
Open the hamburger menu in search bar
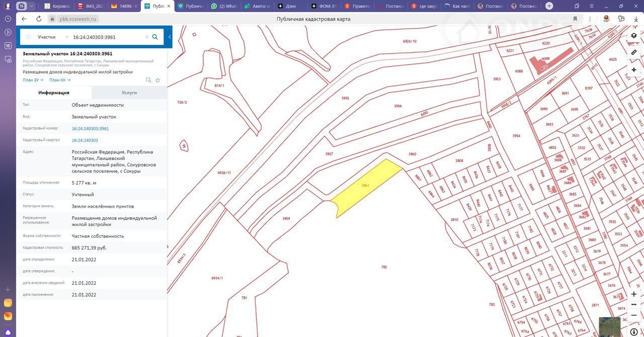[28, 37]
